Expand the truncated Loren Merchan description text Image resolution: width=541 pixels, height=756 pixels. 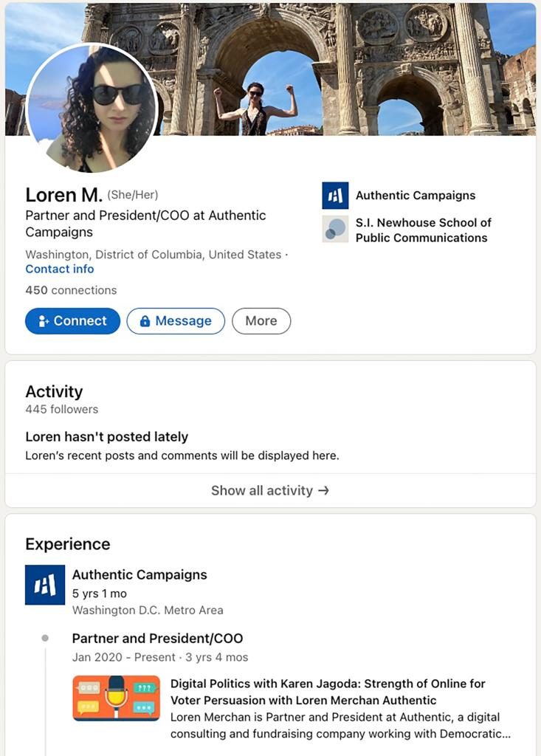pos(340,725)
